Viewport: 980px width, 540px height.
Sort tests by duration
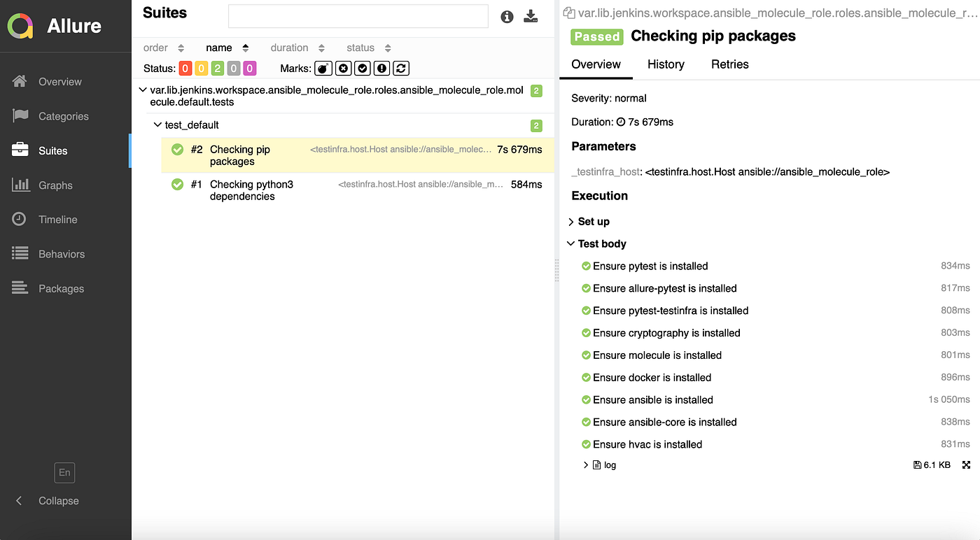click(x=288, y=48)
